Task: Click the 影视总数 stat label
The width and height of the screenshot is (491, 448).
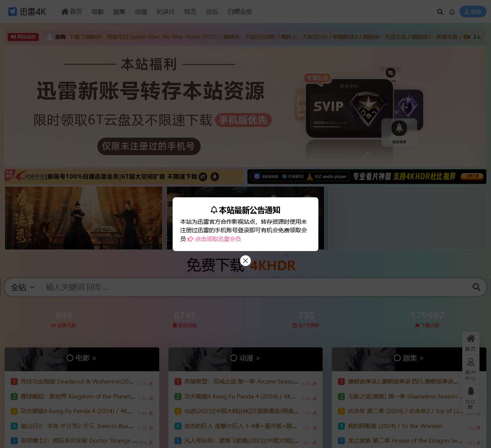Action: 185,326
